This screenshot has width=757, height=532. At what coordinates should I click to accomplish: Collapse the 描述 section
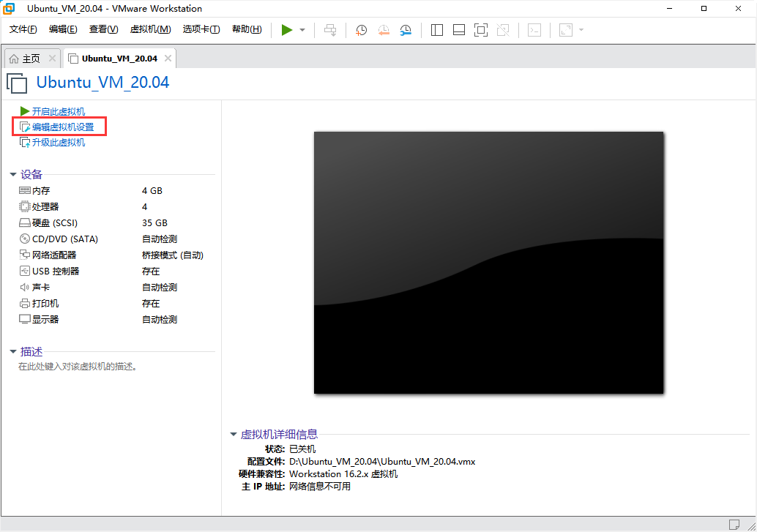(13, 351)
